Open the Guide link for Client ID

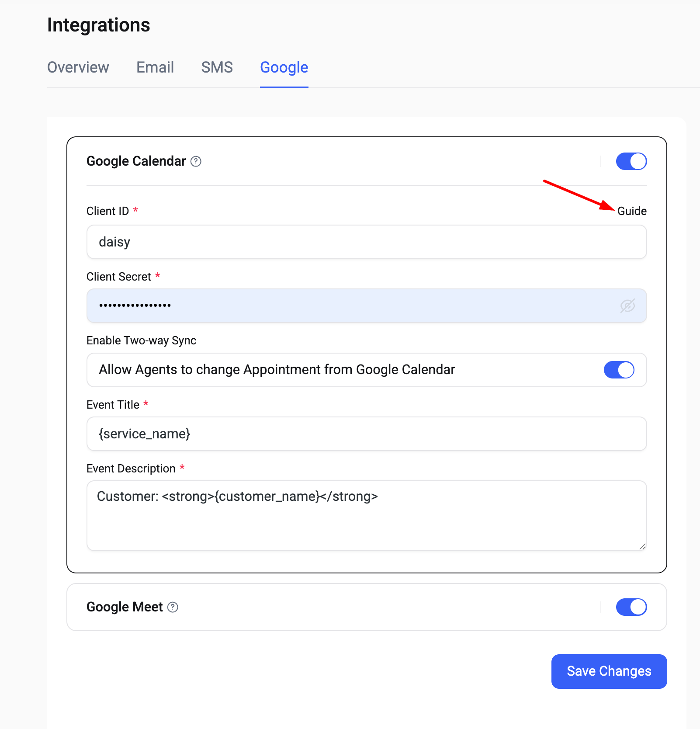632,211
